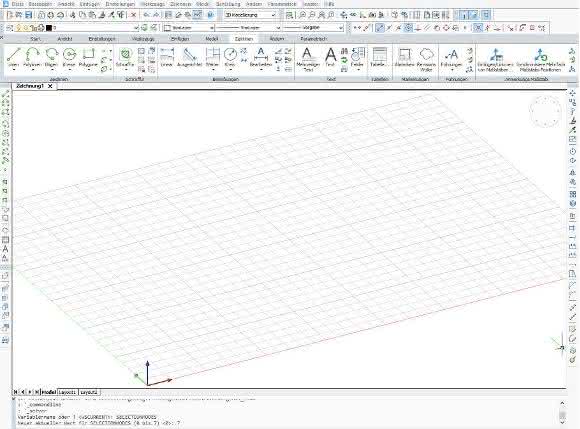Image resolution: width=580 pixels, height=429 pixels.
Task: Open the layer manager icon
Action: (10, 28)
